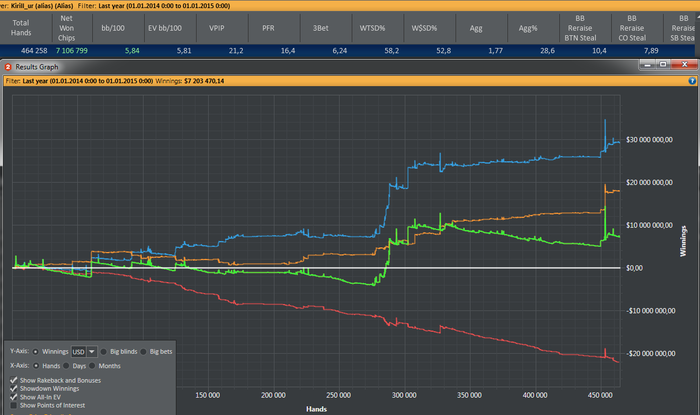The width and height of the screenshot is (700, 415).
Task: Click bb/100 value 5,84
Action: [x=132, y=50]
